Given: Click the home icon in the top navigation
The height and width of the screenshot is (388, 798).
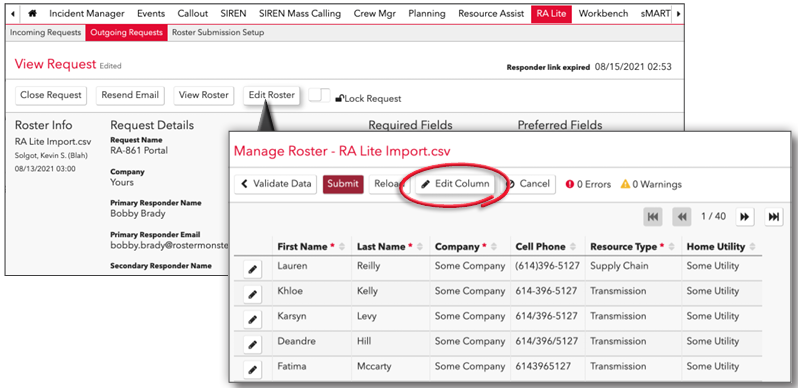Looking at the screenshot, I should [32, 14].
